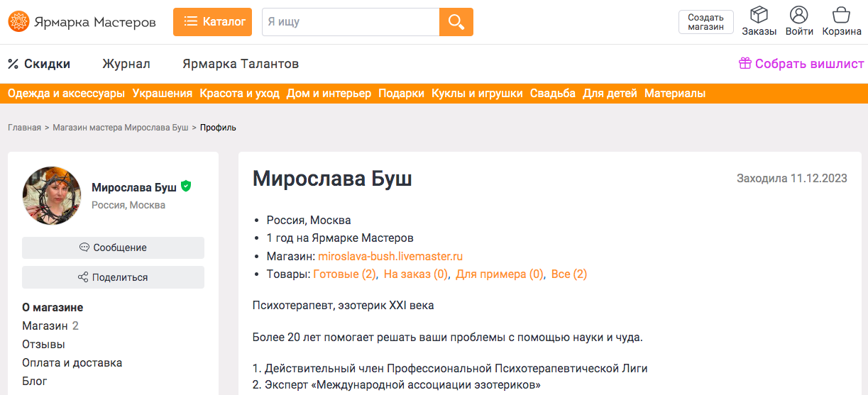868x395 pixels.
Task: Click Психотерапевт, эзотерик XXI века line
Action: [343, 306]
